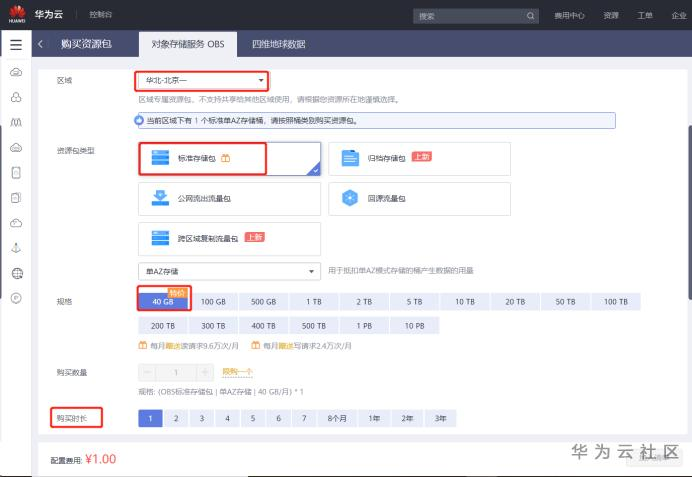Select the 公网流出流量包 package type
The height and width of the screenshot is (477, 692).
click(229, 199)
